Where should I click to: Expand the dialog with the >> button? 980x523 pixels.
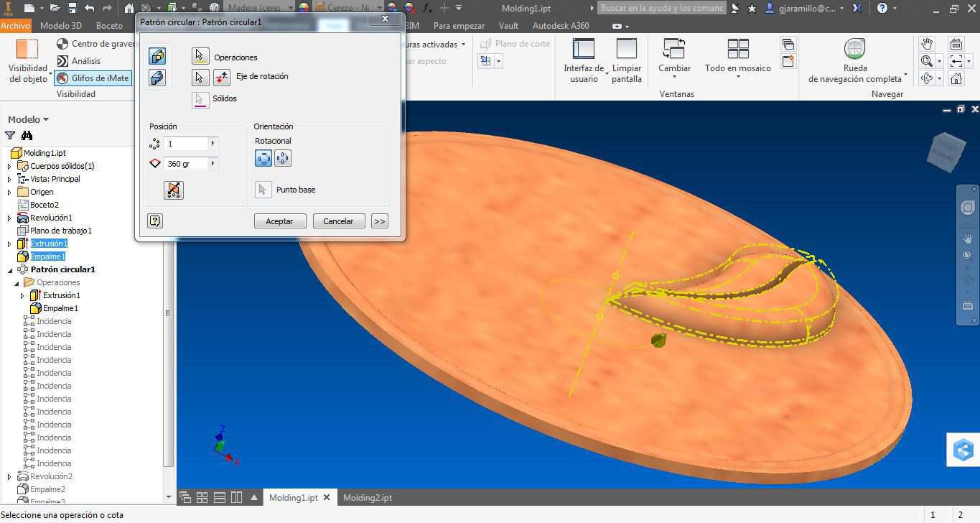coord(380,221)
